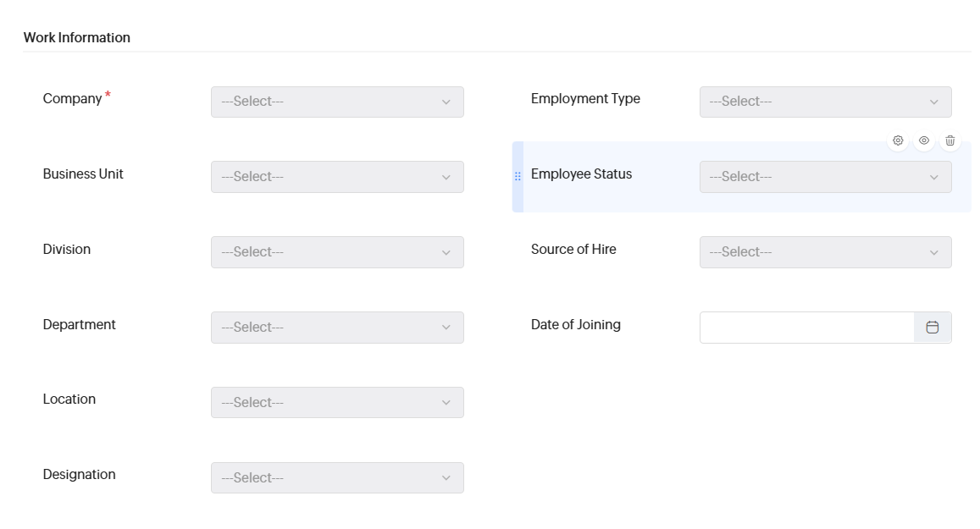Click the Employee Status drag handle
This screenshot has width=980, height=529.
(x=518, y=176)
